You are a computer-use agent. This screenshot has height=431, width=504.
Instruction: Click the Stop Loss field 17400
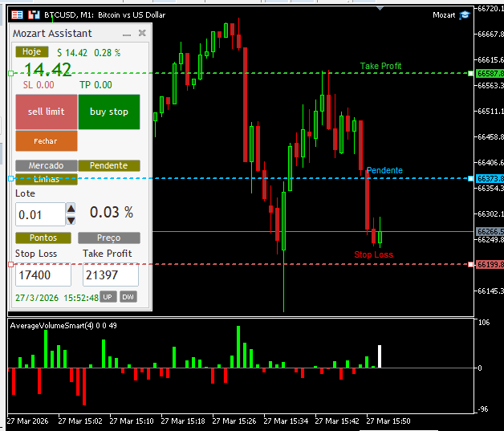tap(43, 274)
